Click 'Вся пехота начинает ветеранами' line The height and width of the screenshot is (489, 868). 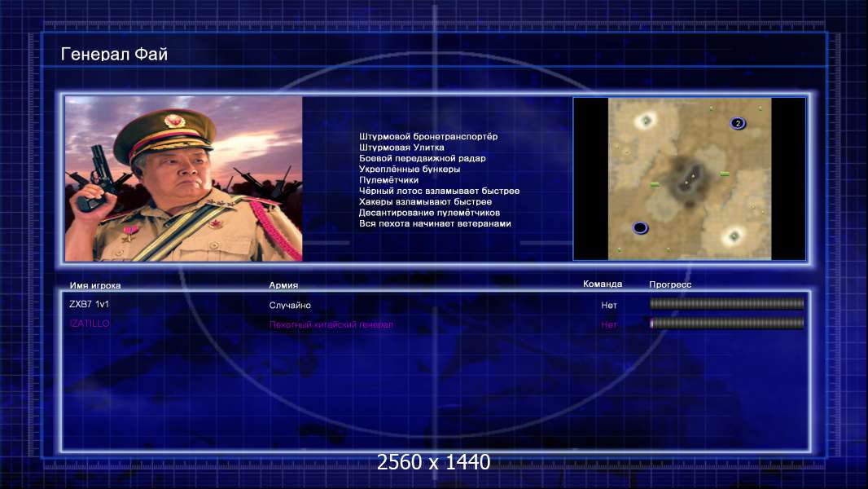(435, 224)
